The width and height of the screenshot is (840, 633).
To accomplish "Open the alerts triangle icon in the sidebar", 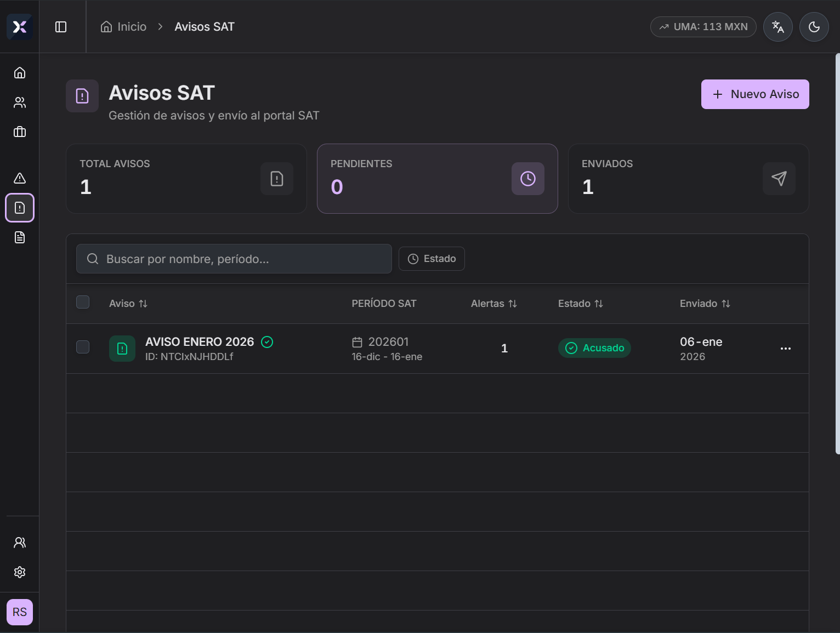I will (x=20, y=178).
